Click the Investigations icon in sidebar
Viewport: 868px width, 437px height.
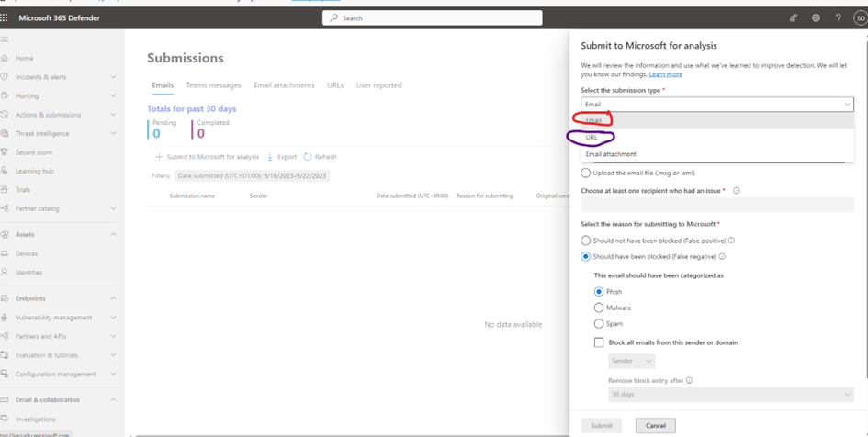tap(5, 419)
